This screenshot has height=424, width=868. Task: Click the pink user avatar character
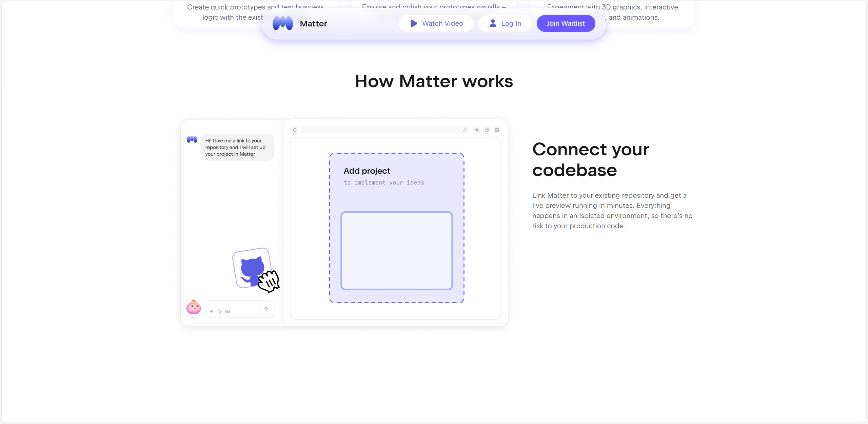194,307
